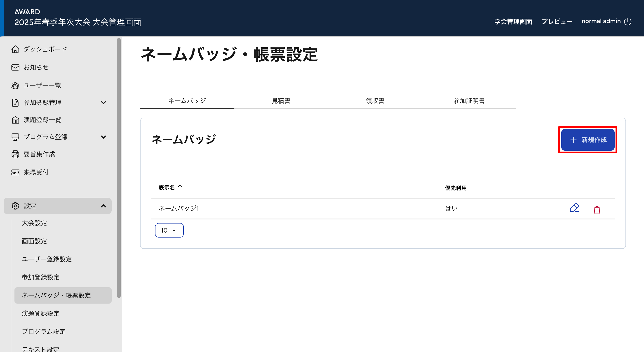This screenshot has height=352, width=644.
Task: Switch to the 領収書 tab
Action: [375, 101]
